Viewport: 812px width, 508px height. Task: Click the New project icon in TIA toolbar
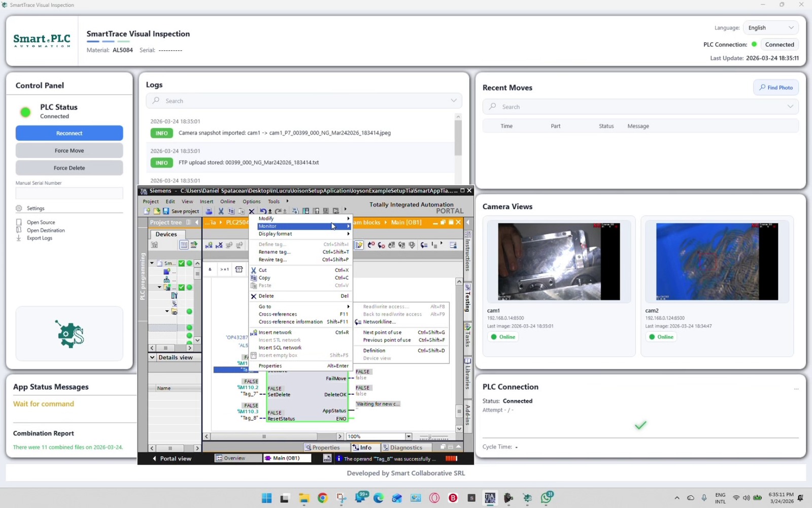tap(147, 211)
